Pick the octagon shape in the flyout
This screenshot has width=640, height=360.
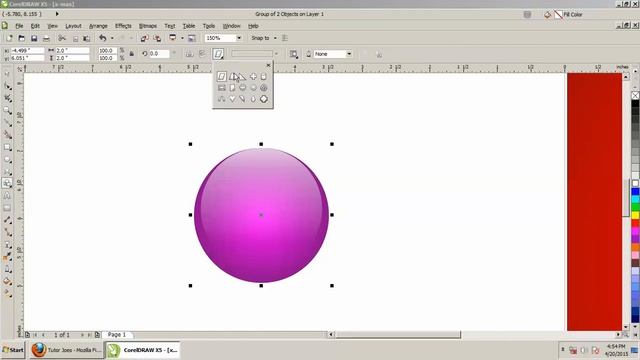coord(264,99)
